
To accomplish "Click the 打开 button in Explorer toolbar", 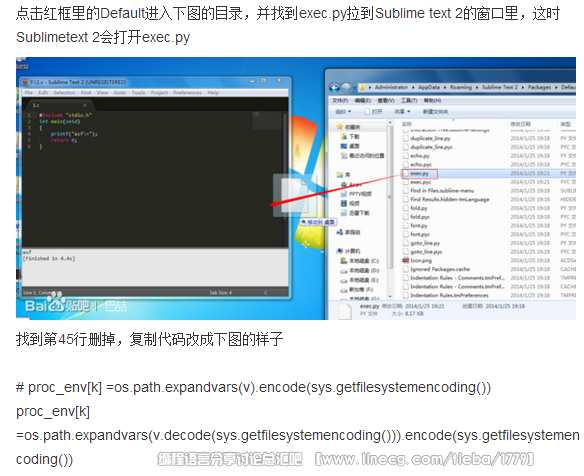I will click(x=373, y=111).
